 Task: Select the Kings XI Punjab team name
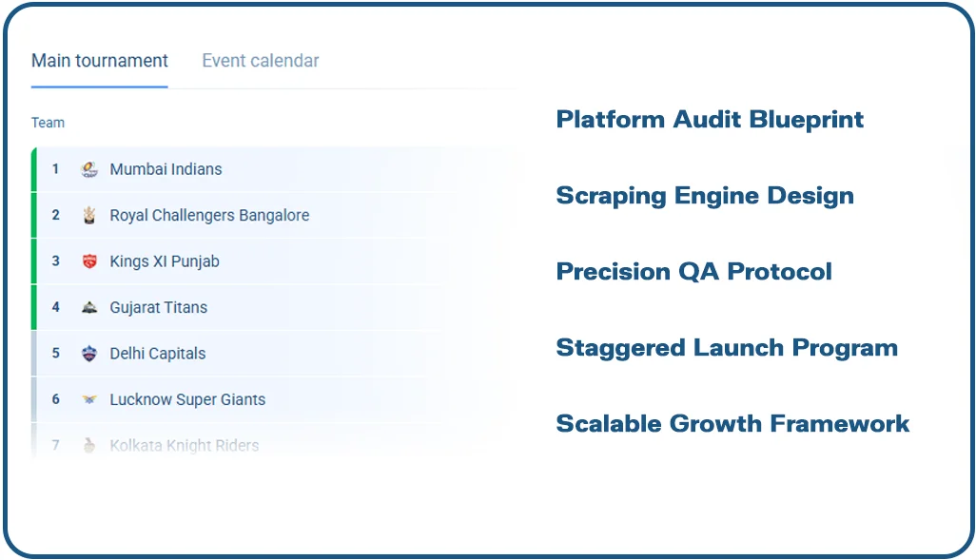point(165,261)
